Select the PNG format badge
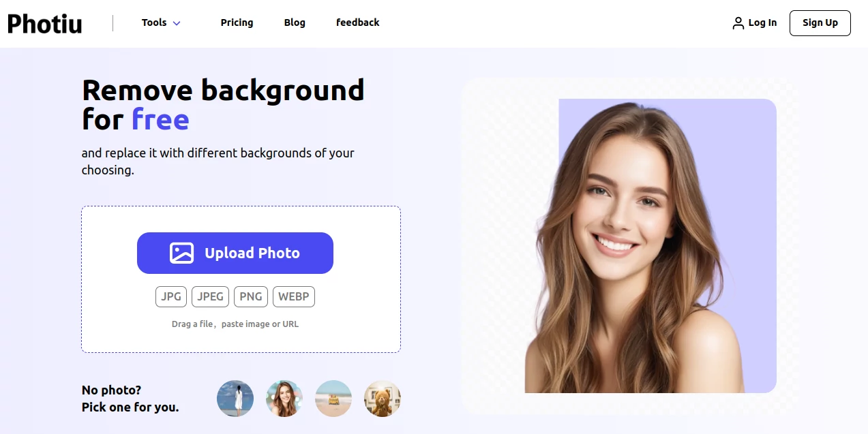868x434 pixels. pos(250,296)
